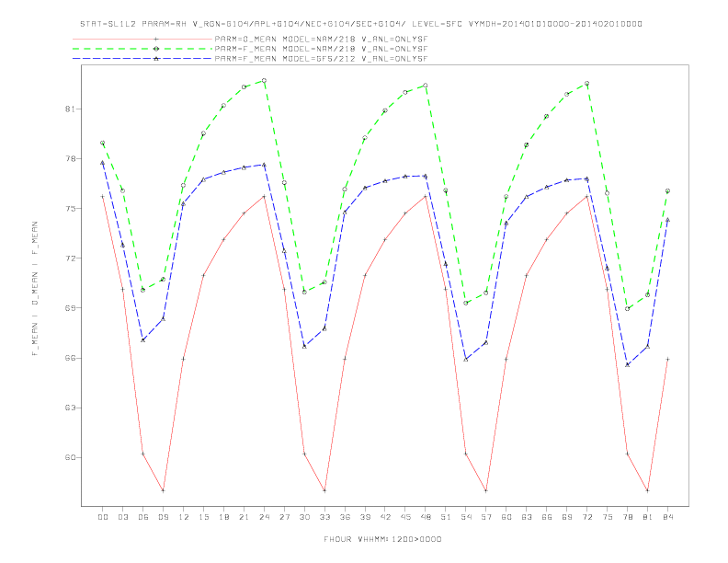
Task: Click x-axis tick label 81
Action: coord(648,517)
